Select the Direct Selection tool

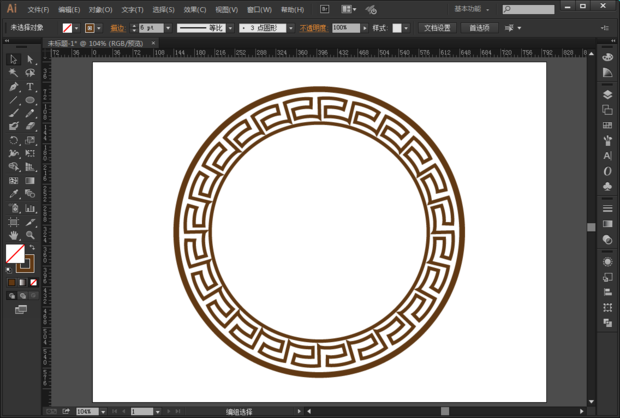[x=30, y=60]
